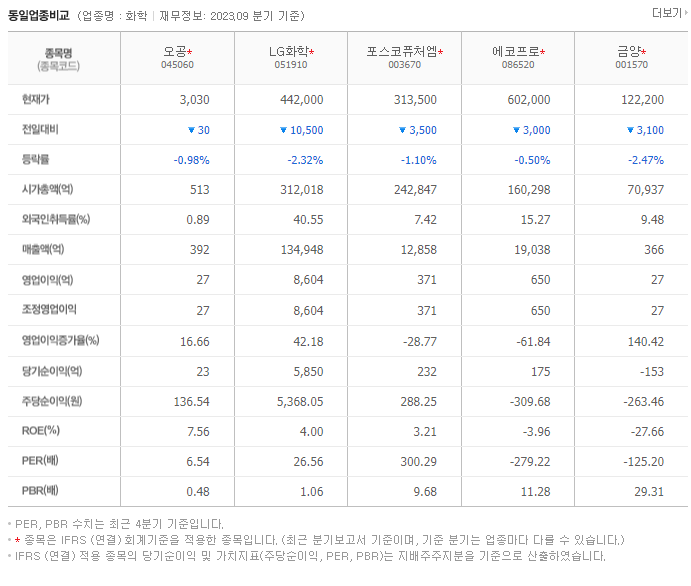The width and height of the screenshot is (691, 586).
Task: Select the PER(배) row label
Action: (40, 460)
